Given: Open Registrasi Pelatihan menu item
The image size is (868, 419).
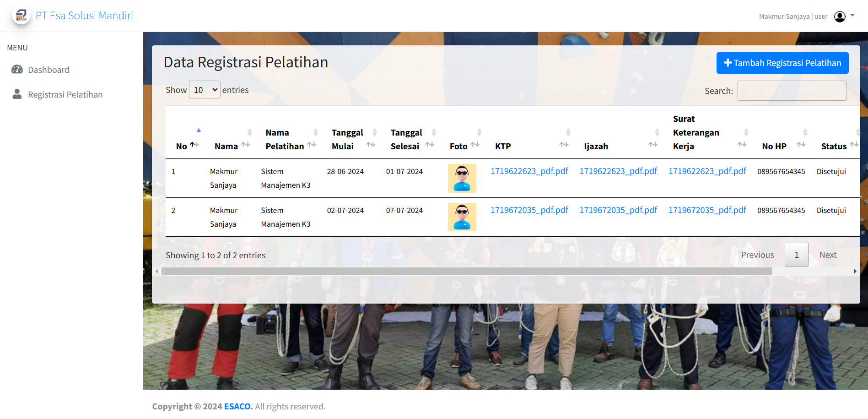Looking at the screenshot, I should 65,94.
